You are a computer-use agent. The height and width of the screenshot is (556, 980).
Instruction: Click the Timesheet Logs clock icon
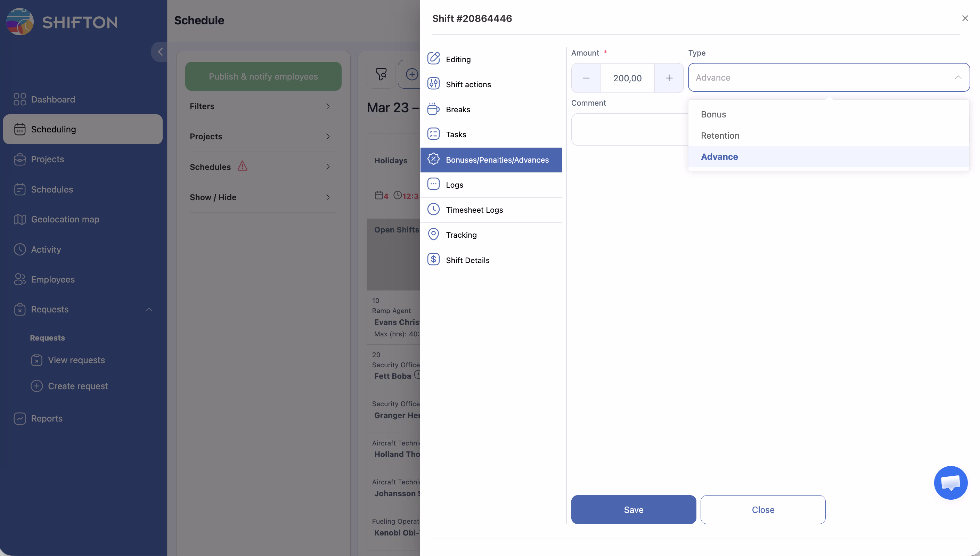(433, 209)
